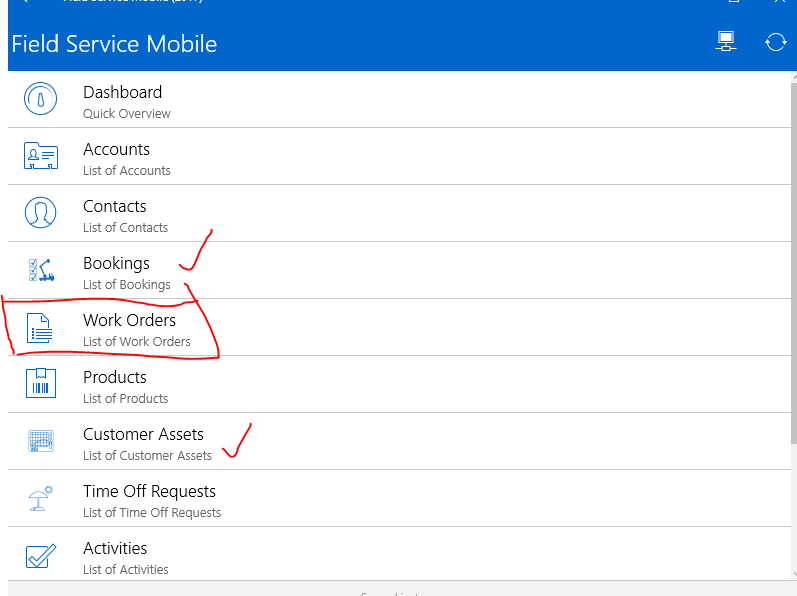Click the Activities checkmark icon
Screen dimensions: 797x596
[41, 556]
